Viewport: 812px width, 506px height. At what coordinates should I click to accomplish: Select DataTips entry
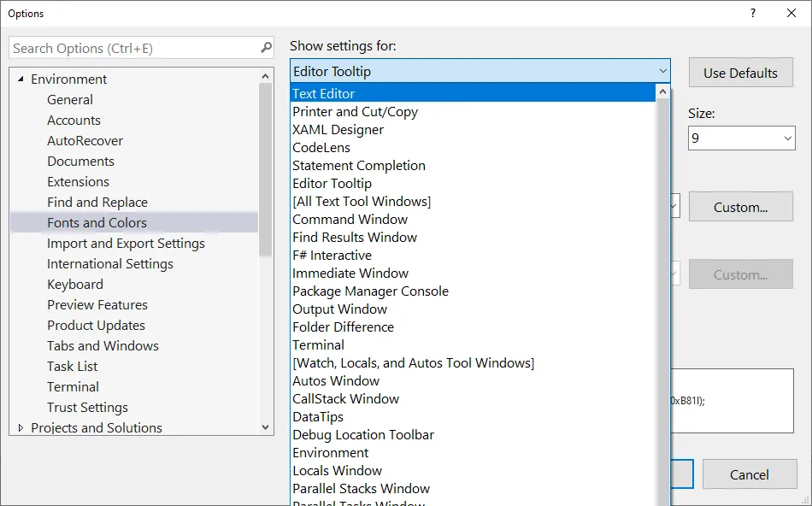coord(473,417)
